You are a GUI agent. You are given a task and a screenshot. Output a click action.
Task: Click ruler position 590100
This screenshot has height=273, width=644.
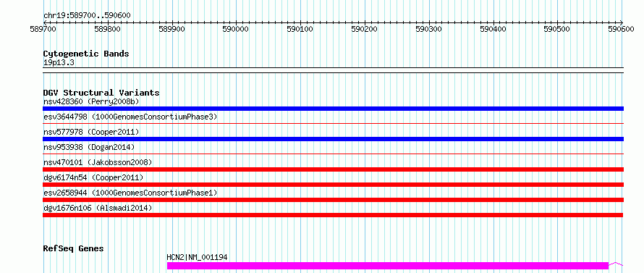300,29
